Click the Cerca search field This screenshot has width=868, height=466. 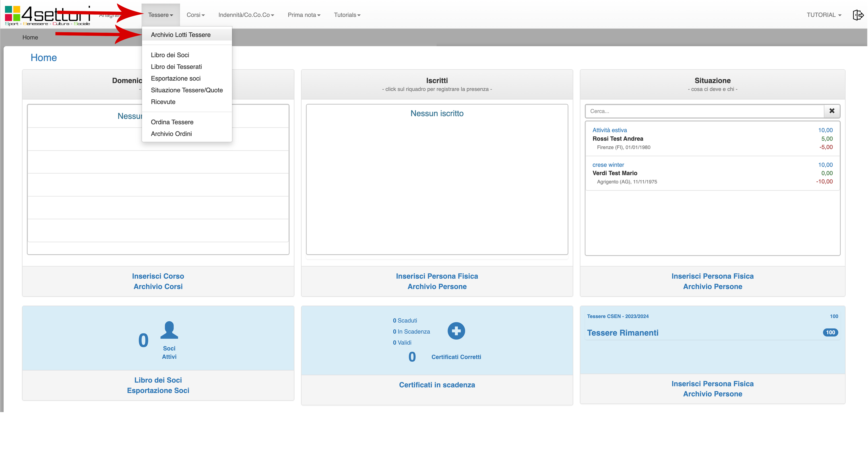[704, 111]
